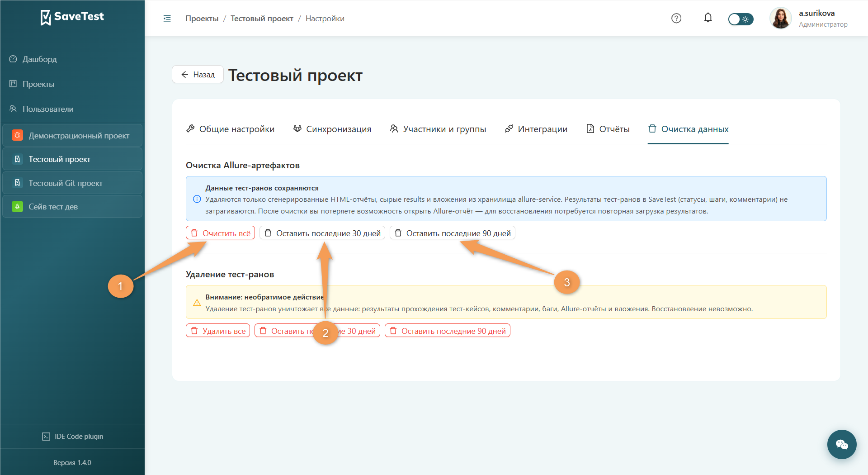Select Очистка данных tab
Image resolution: width=868 pixels, height=475 pixels.
688,129
